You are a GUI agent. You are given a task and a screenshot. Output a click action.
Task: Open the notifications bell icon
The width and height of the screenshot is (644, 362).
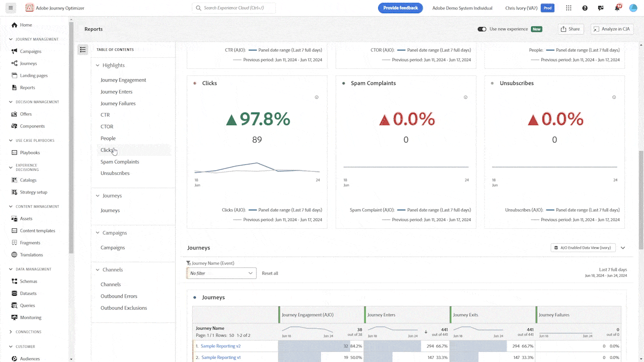pyautogui.click(x=617, y=8)
